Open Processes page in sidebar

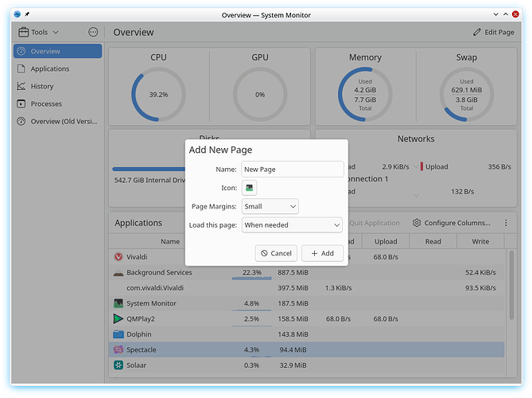(46, 103)
